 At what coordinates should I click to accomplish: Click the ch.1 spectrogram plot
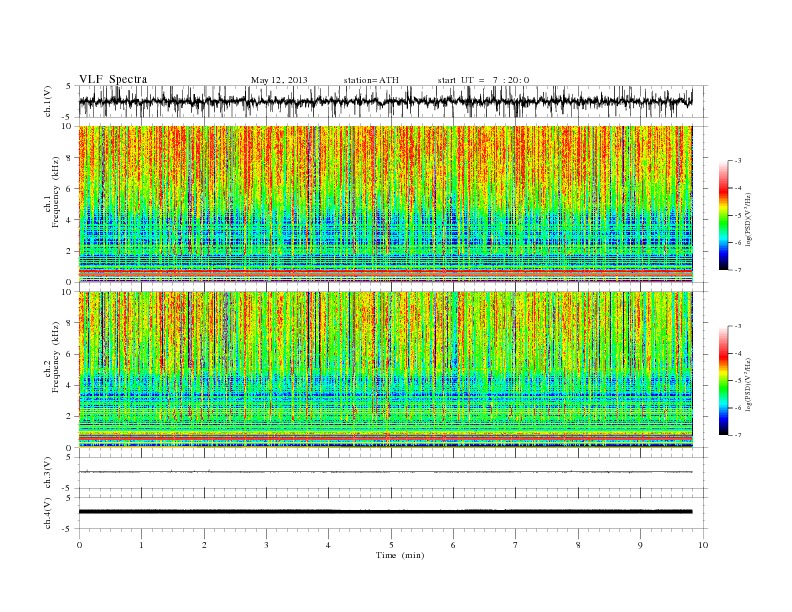tap(386, 204)
